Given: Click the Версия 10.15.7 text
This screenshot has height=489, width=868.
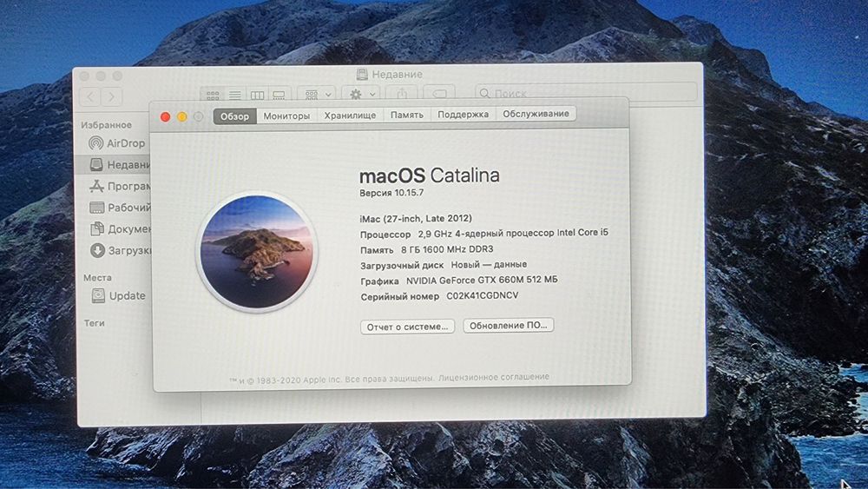Looking at the screenshot, I should coord(391,193).
